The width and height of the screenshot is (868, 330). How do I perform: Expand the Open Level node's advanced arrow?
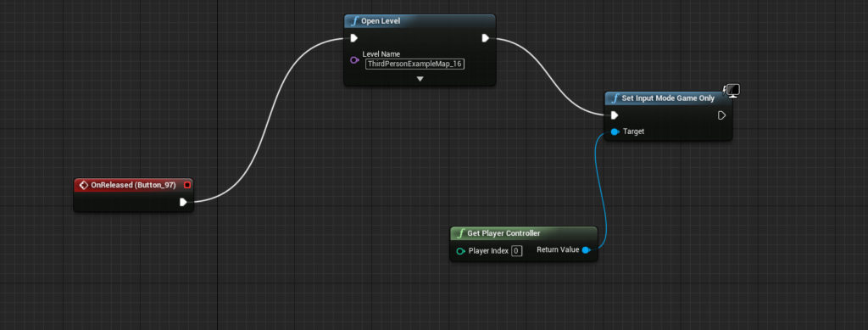(420, 79)
